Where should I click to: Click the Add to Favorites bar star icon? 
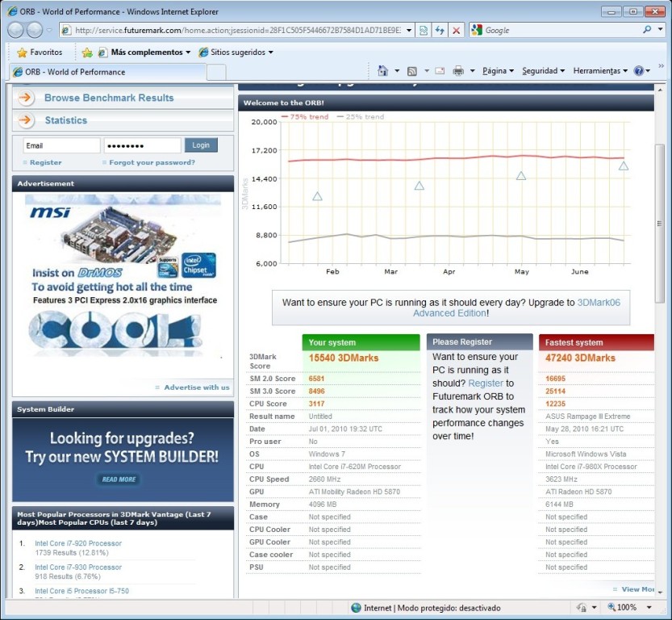pyautogui.click(x=87, y=52)
